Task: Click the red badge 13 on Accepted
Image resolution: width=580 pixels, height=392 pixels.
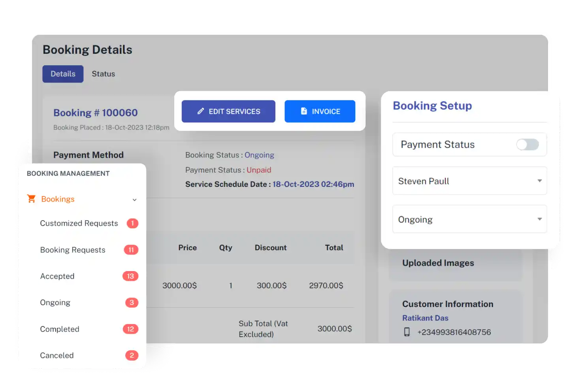Action: [x=130, y=276]
